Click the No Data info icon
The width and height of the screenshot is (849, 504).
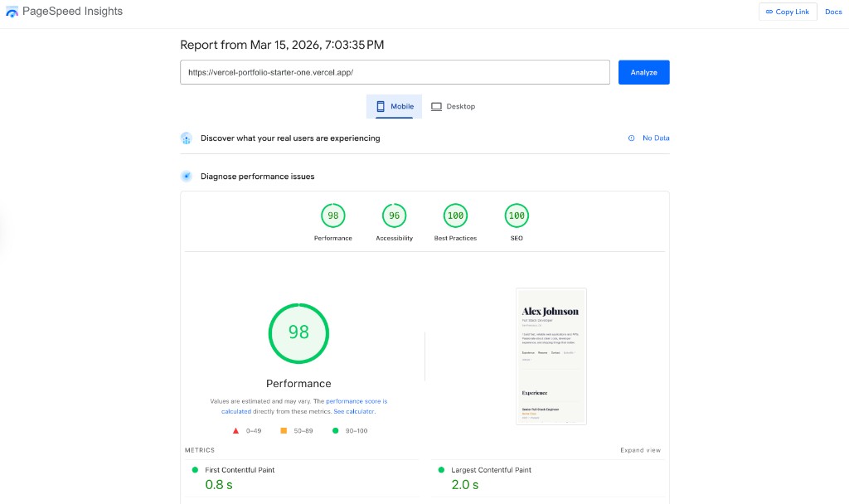(632, 138)
